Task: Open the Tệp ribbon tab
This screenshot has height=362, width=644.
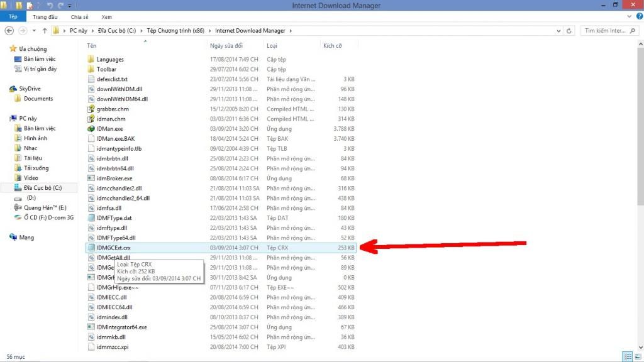Action: click(13, 17)
